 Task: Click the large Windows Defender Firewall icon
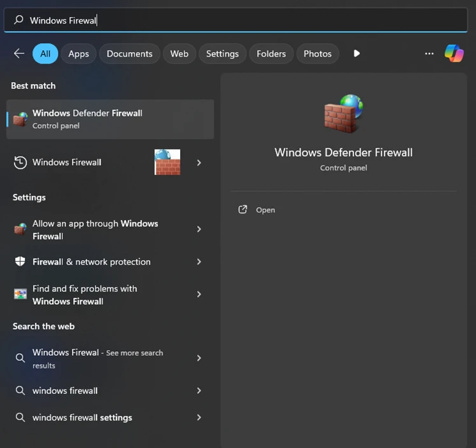click(x=343, y=114)
